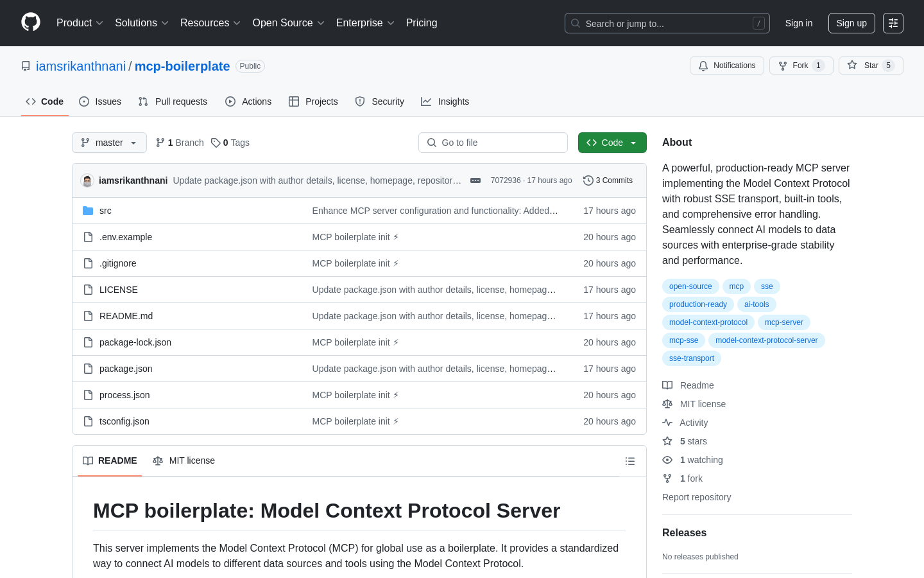Click the Search or jump to field
Viewport: 924px width, 578px height.
(x=667, y=23)
